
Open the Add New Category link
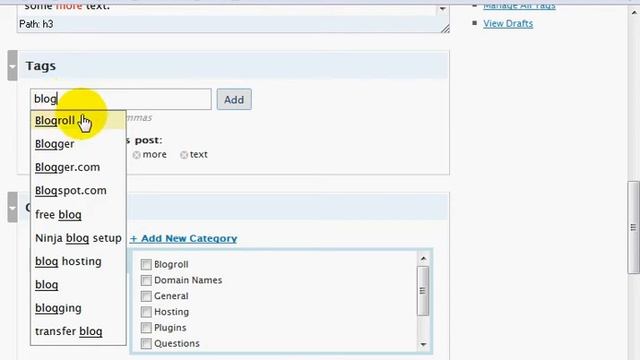click(183, 238)
